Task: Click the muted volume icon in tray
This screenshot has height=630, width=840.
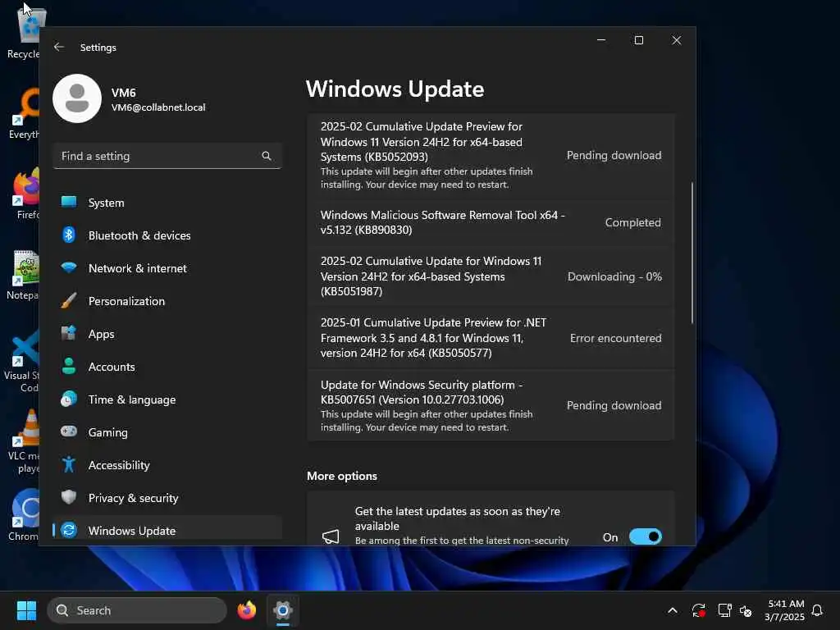Action: tap(746, 610)
